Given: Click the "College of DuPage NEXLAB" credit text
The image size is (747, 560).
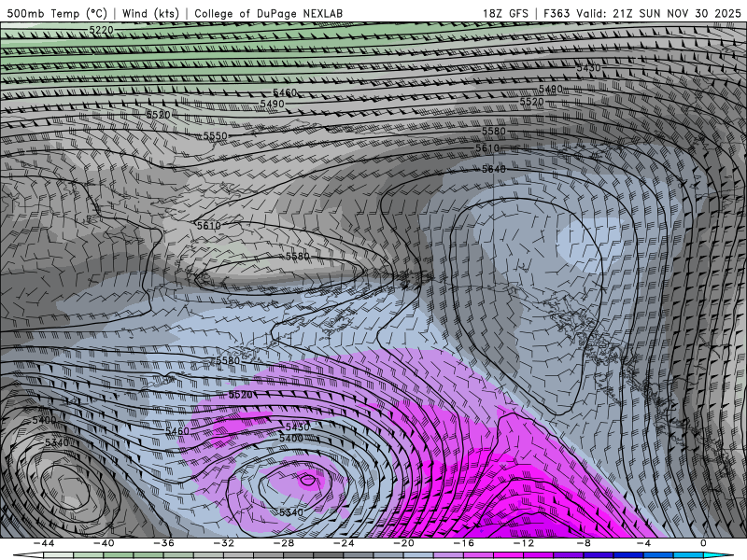Looking at the screenshot, I should tap(268, 13).
